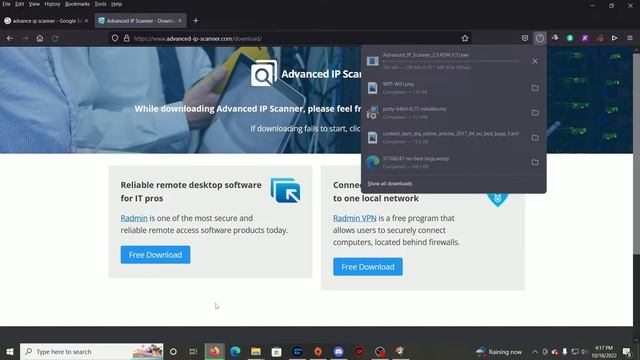Open the putty installer.msi download entry
Image resolution: width=640 pixels, height=360 pixels.
(445, 113)
